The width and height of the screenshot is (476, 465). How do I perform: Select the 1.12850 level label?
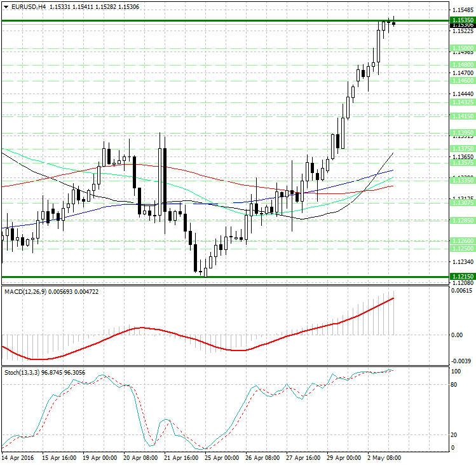463,221
